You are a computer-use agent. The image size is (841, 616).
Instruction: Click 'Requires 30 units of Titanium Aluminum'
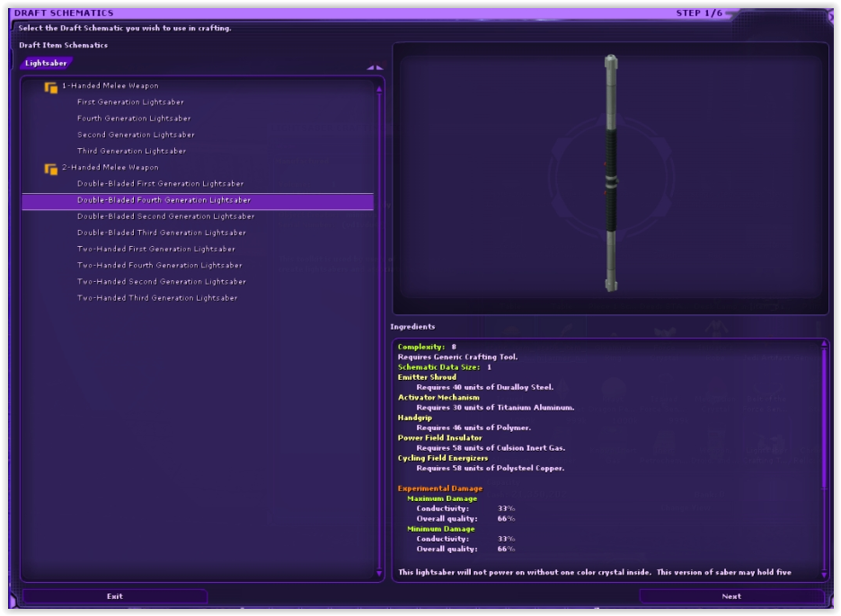[496, 408]
